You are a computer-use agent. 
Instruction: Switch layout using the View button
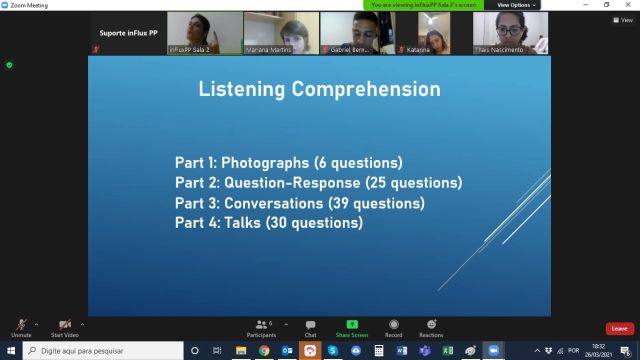click(x=623, y=20)
